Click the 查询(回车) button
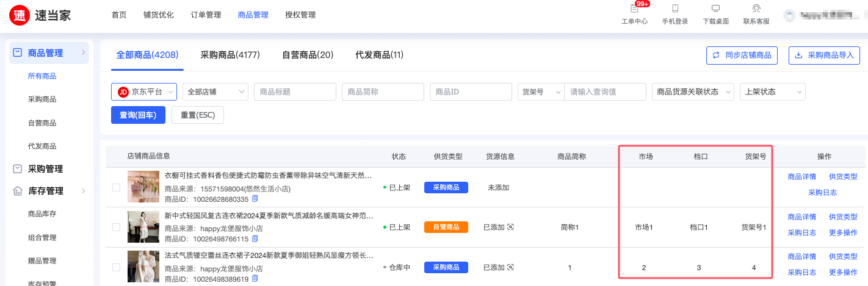This screenshot has width=868, height=286. pyautogui.click(x=138, y=115)
